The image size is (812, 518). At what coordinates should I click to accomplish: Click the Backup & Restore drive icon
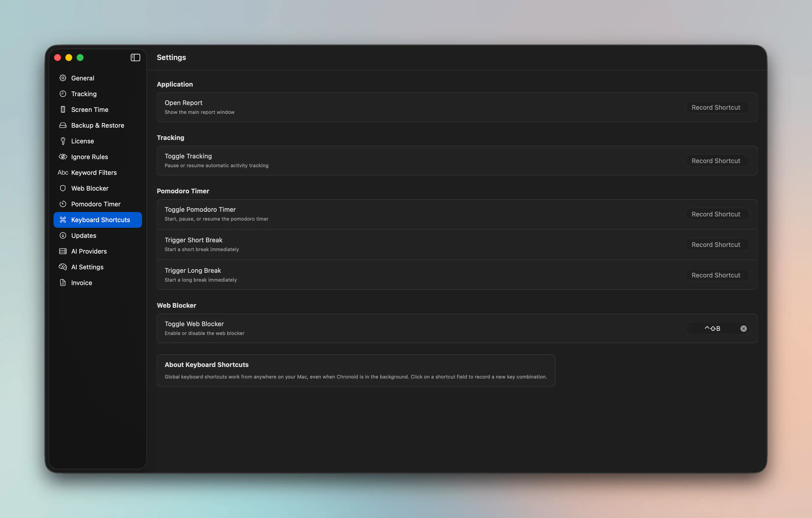(x=63, y=125)
